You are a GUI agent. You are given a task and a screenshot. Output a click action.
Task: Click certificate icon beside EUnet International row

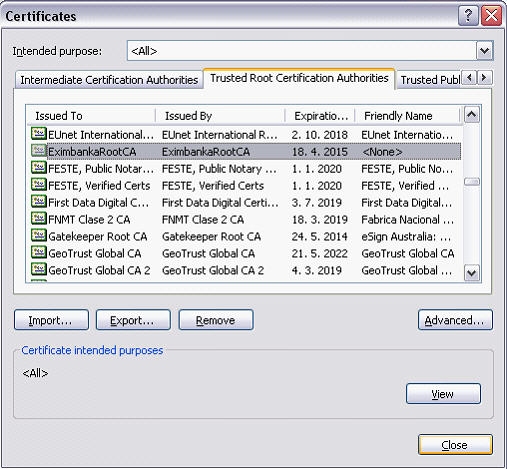39,134
